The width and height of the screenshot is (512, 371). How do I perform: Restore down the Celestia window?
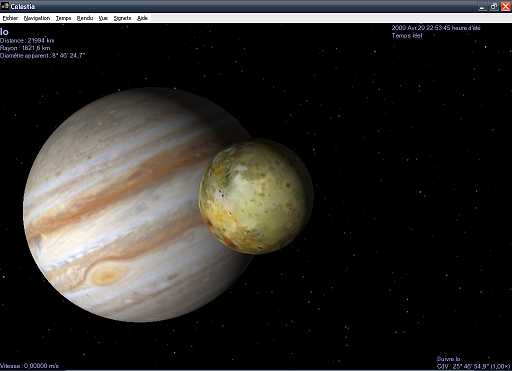click(494, 6)
